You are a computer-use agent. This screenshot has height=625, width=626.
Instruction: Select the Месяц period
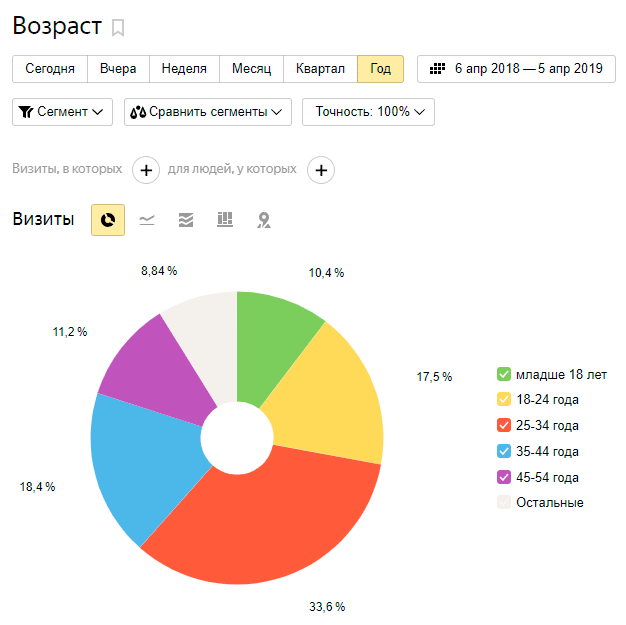[x=252, y=69]
